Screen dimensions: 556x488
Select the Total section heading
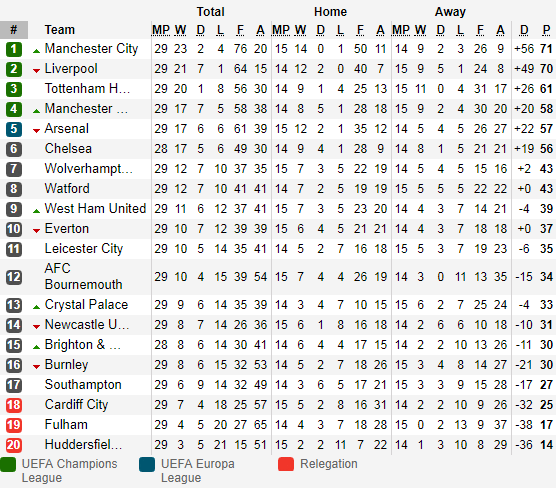(211, 12)
